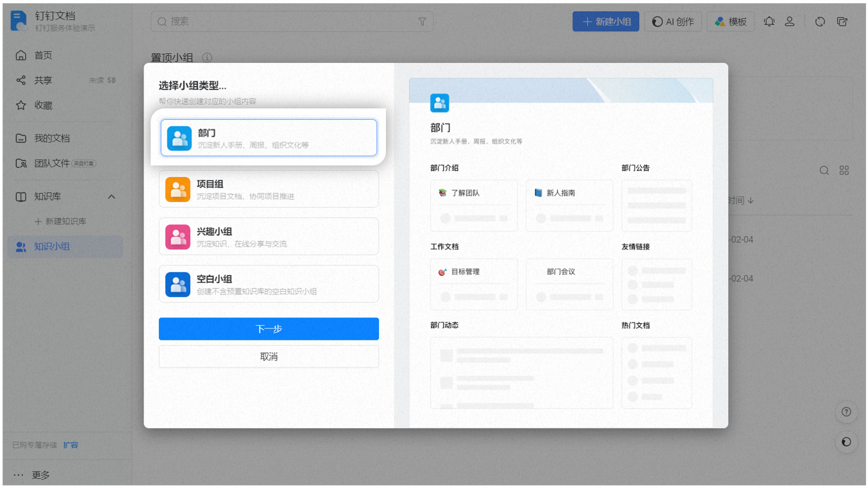Open the user account icon
This screenshot has height=488, width=868.
[x=790, y=21]
